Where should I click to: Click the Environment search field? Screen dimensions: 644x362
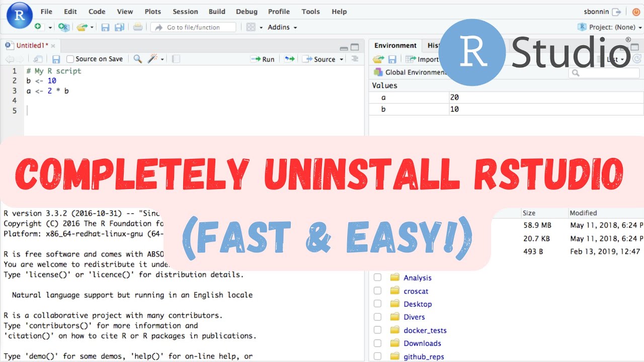click(x=604, y=73)
